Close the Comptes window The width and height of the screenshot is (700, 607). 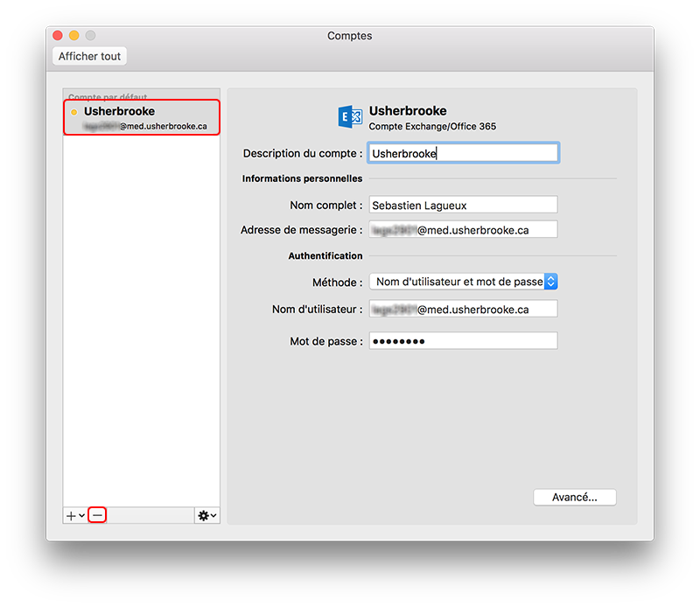pos(58,36)
